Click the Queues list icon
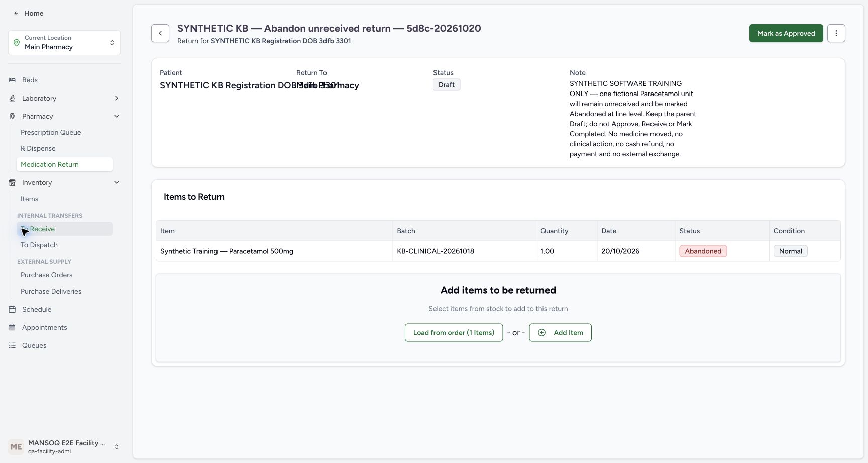The width and height of the screenshot is (868, 463). [x=12, y=345]
